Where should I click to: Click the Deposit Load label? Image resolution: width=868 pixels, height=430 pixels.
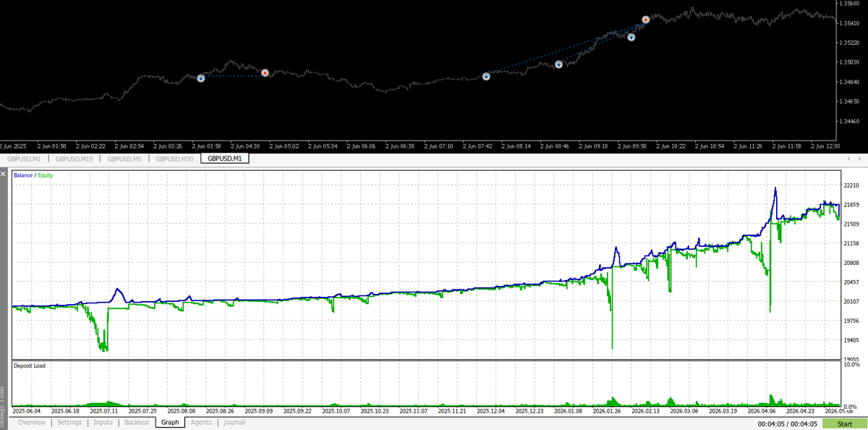pyautogui.click(x=30, y=366)
